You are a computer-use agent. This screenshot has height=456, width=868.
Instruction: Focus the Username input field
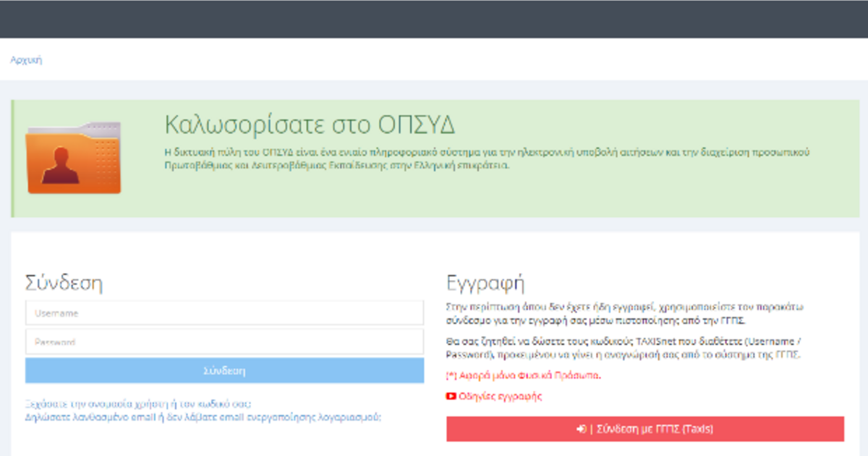tap(224, 313)
